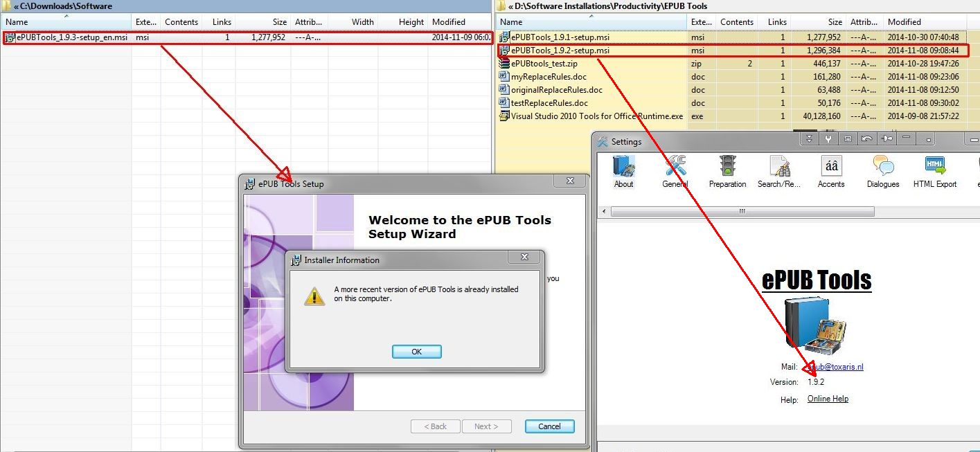
Task: Select ePUBTools_1.9.2-setup.msi file name
Action: [x=560, y=51]
